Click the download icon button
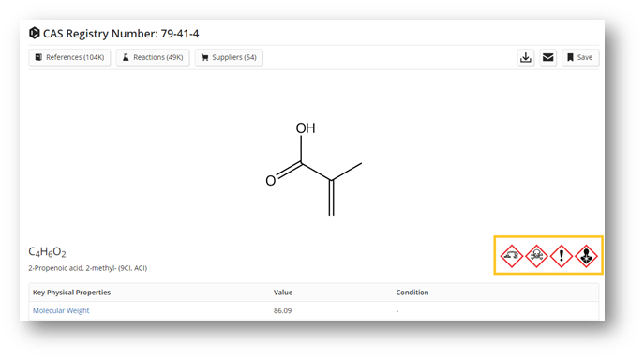The width and height of the screenshot is (644, 360). pos(526,57)
